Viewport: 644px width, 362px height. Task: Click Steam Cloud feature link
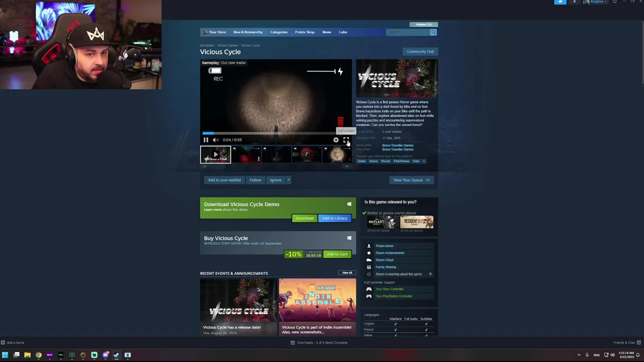[384, 260]
